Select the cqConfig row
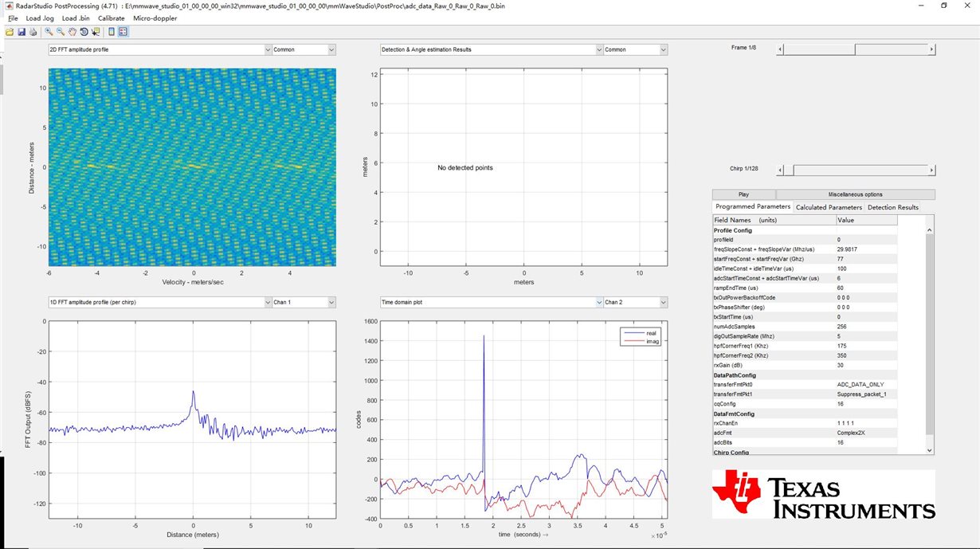Viewport: 980px width, 549px height. (x=805, y=404)
